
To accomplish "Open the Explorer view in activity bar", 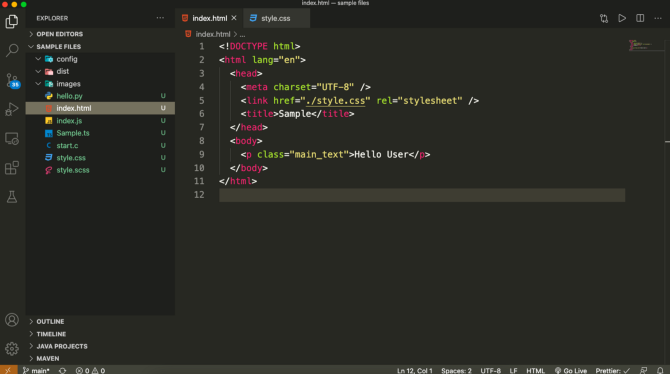I will (12, 21).
